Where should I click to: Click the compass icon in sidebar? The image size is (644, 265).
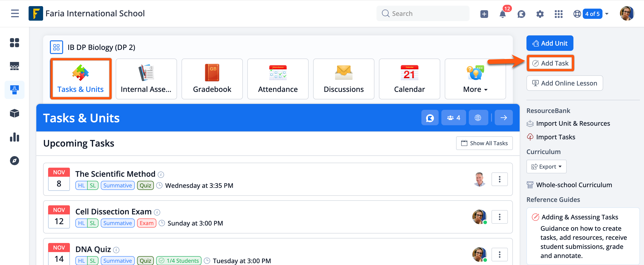(15, 160)
